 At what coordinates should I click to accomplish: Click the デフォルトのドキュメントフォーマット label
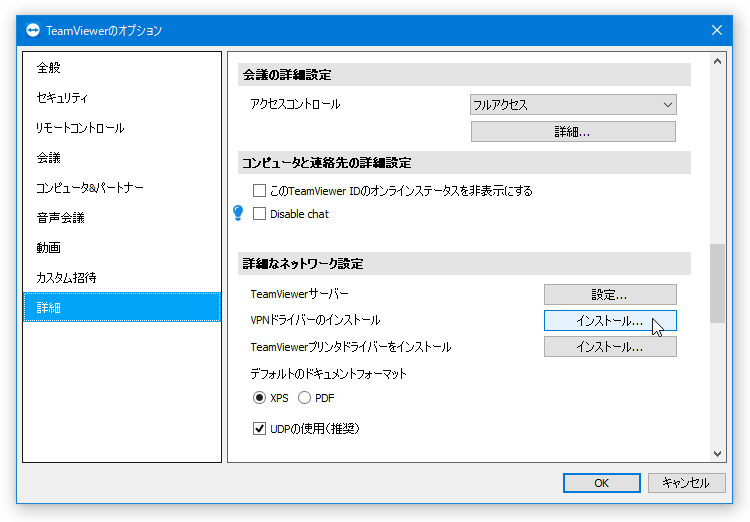[x=328, y=374]
